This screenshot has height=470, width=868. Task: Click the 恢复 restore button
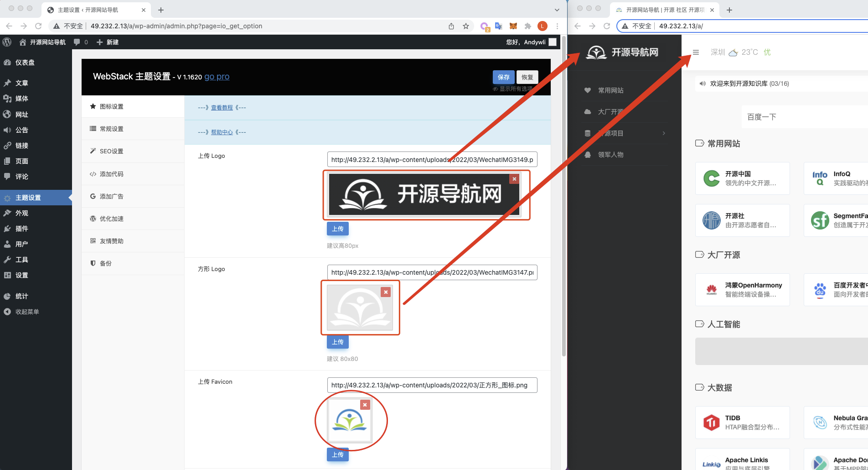(527, 77)
